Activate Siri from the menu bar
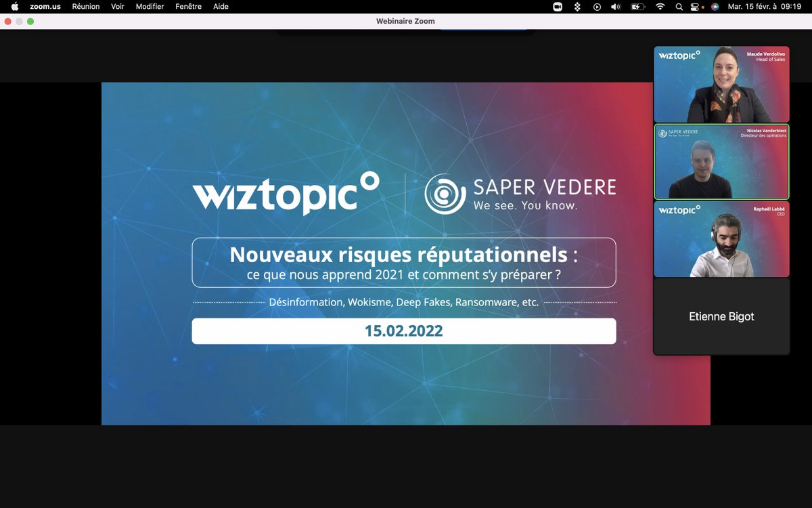The image size is (812, 508). (x=715, y=6)
